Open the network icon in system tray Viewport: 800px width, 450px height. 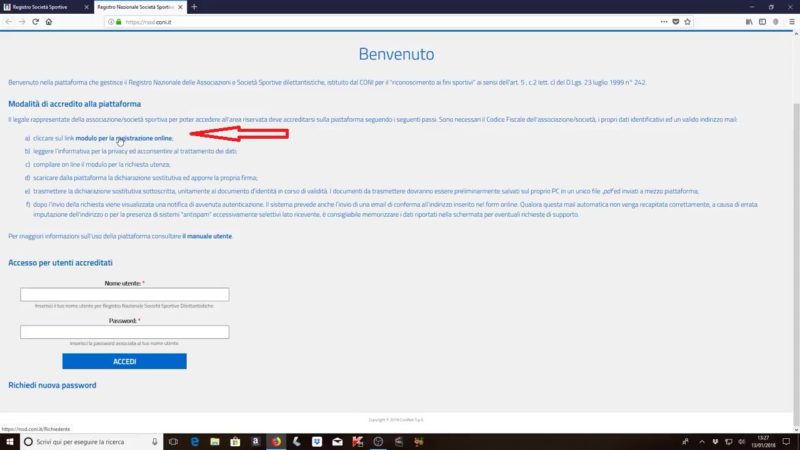click(729, 442)
